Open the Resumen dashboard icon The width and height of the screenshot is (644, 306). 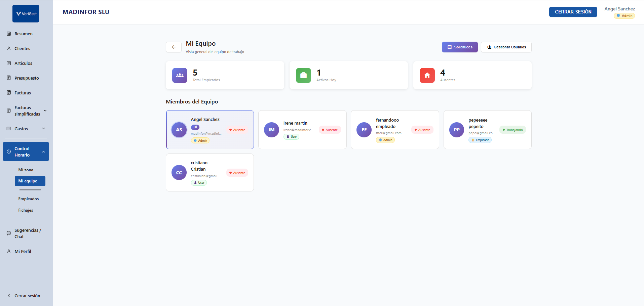tap(8, 34)
